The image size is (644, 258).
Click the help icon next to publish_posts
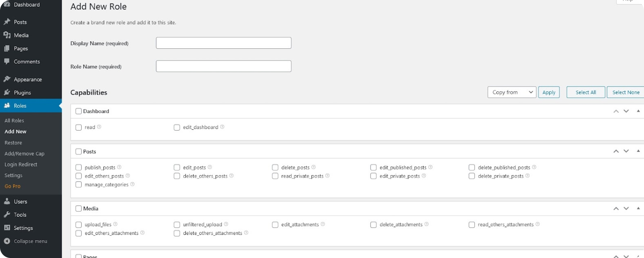coord(119,167)
